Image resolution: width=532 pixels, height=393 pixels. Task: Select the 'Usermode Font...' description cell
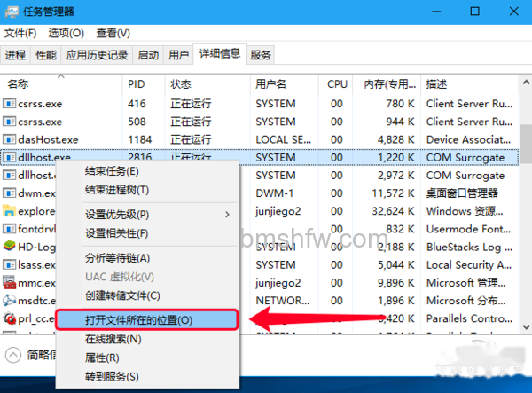[468, 229]
